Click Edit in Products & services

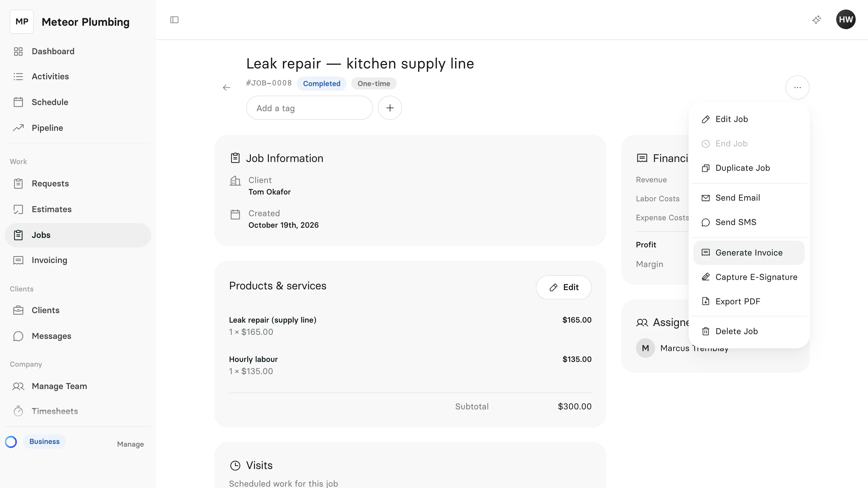564,287
